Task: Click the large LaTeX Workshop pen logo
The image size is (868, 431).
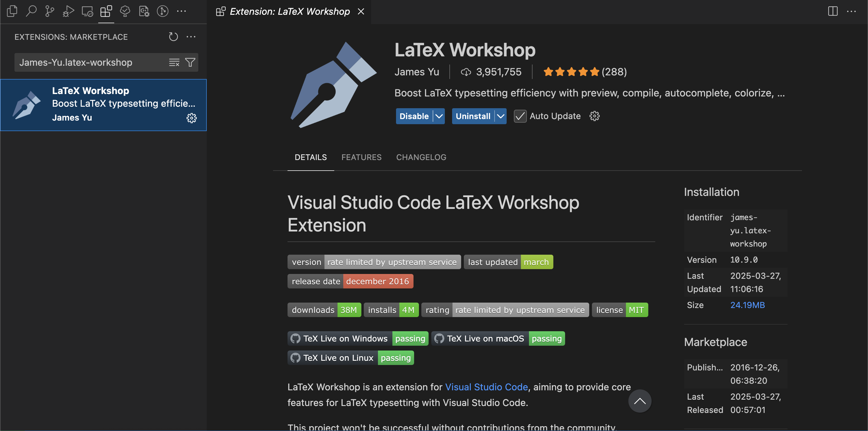Action: (334, 85)
